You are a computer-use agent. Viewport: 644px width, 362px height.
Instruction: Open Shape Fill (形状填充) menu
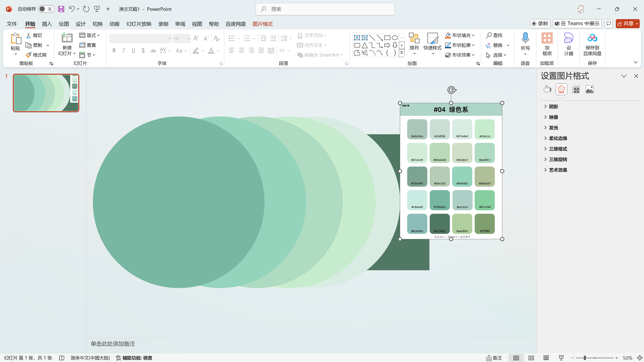coord(460,35)
